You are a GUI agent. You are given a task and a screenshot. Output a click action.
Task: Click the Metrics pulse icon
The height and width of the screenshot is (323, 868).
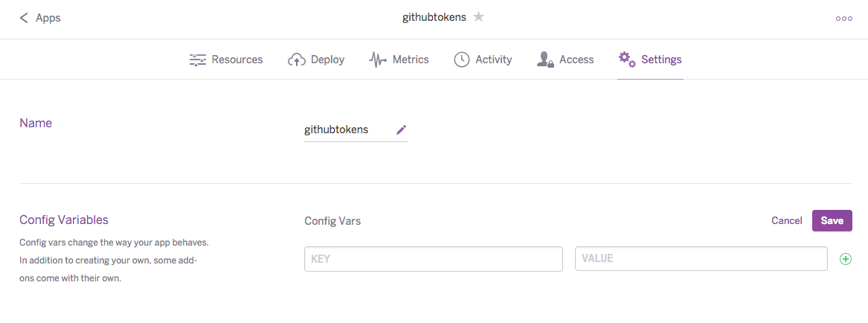pyautogui.click(x=378, y=60)
